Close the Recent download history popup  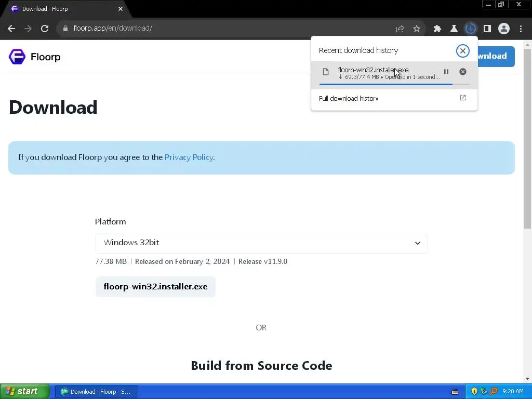point(462,51)
